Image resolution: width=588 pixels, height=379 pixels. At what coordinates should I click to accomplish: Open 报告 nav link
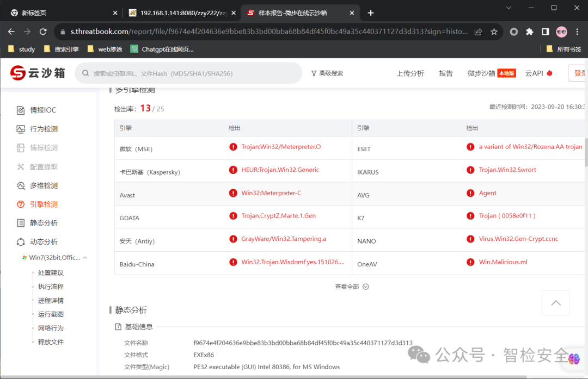[446, 73]
